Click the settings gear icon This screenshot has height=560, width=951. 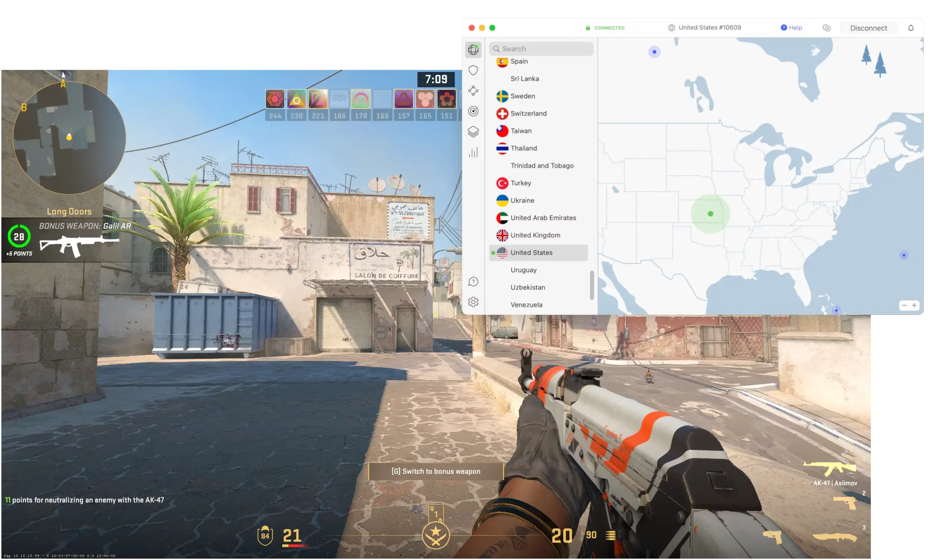[x=473, y=301]
